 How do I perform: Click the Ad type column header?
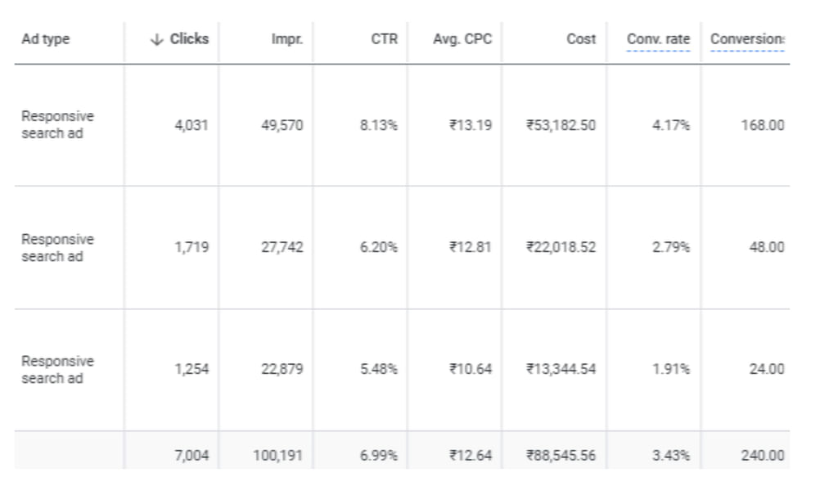click(x=46, y=39)
